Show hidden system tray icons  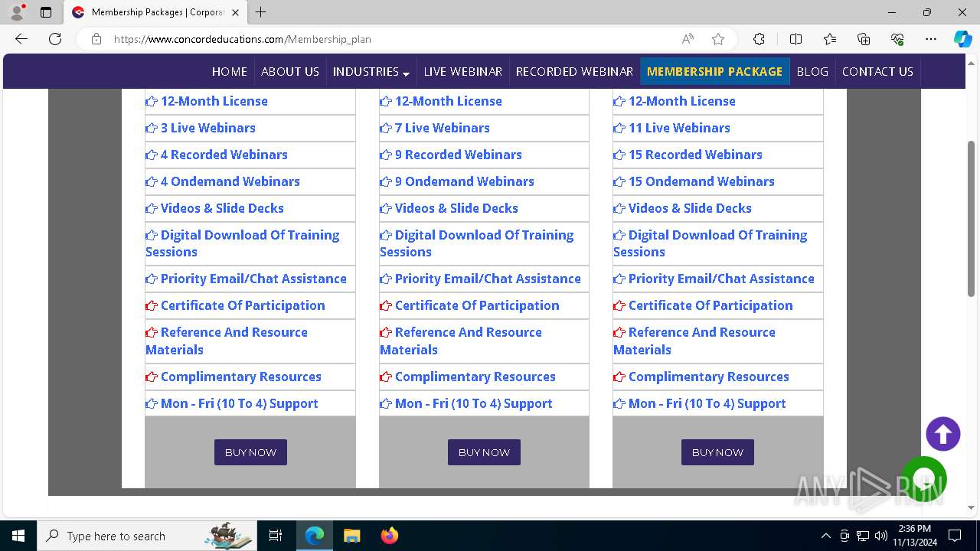[x=825, y=536]
